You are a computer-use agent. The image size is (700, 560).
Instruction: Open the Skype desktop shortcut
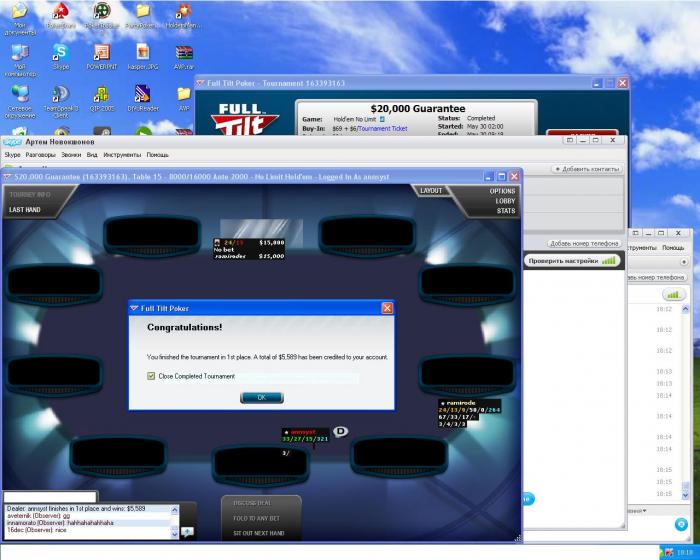click(x=60, y=56)
